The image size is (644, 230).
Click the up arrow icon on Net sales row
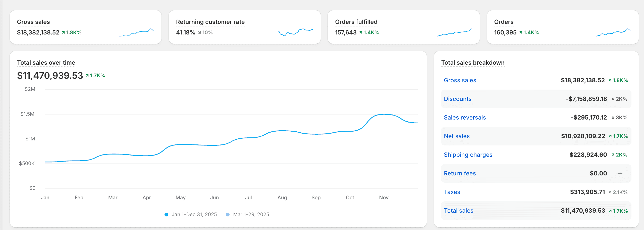(x=610, y=136)
